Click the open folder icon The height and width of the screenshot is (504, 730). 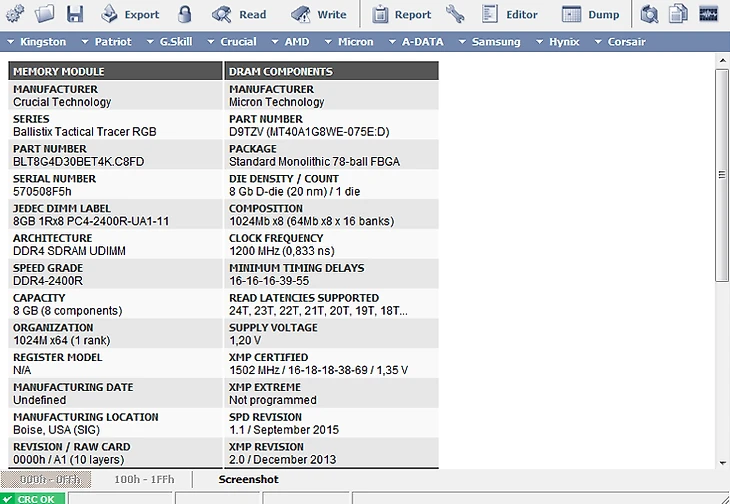[x=45, y=14]
